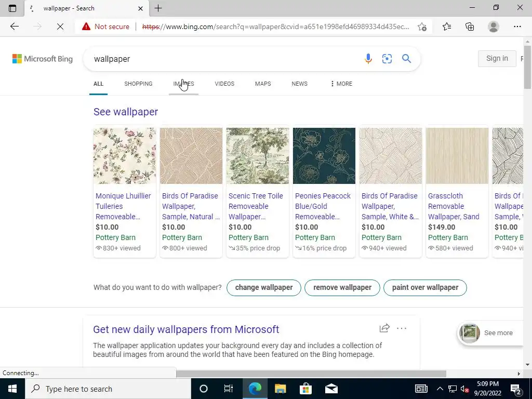Add this page to favorites star
This screenshot has height=399, width=532.
[x=422, y=26]
